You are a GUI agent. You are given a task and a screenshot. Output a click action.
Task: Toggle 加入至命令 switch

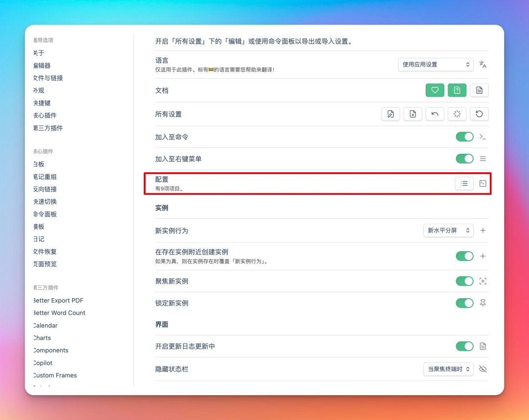[464, 137]
